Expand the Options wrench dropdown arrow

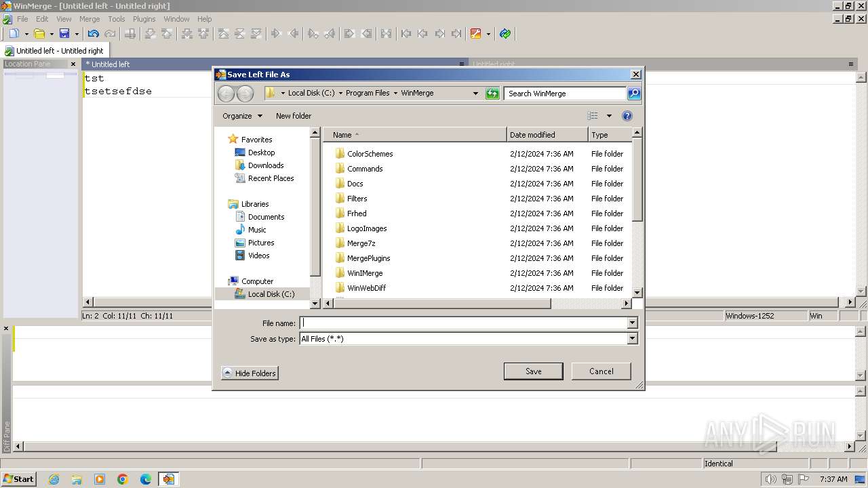(488, 34)
